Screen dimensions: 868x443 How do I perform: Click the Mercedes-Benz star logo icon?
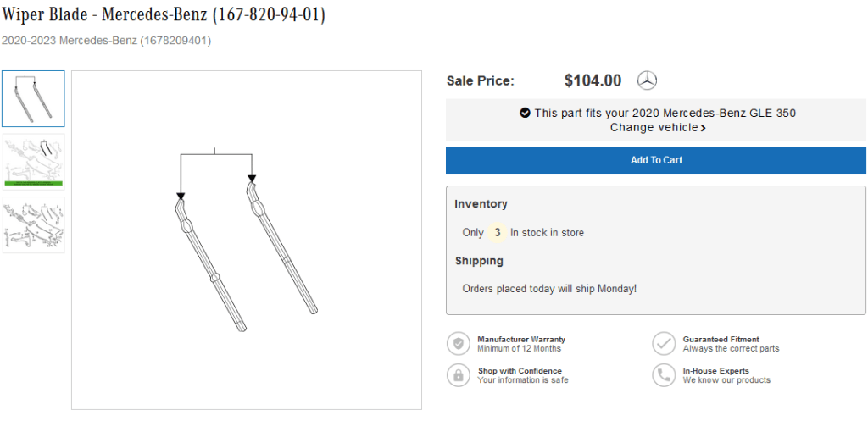(x=647, y=80)
